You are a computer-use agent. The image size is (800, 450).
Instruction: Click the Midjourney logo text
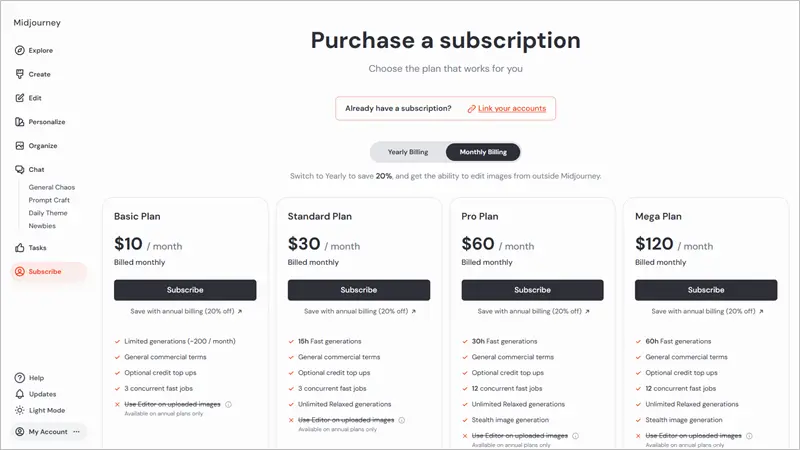point(38,23)
